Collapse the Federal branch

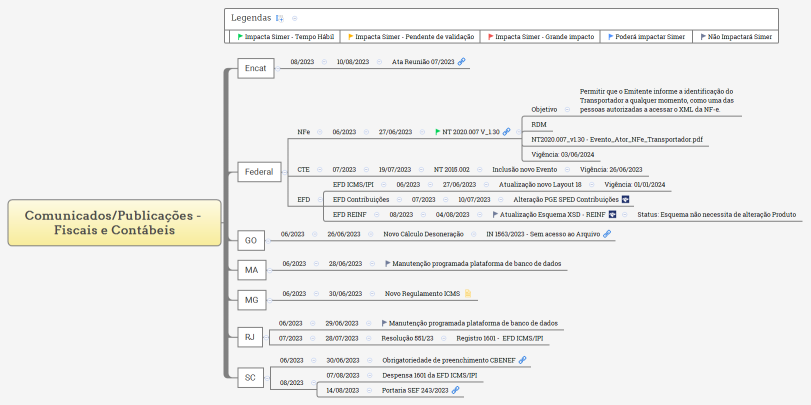(x=284, y=172)
